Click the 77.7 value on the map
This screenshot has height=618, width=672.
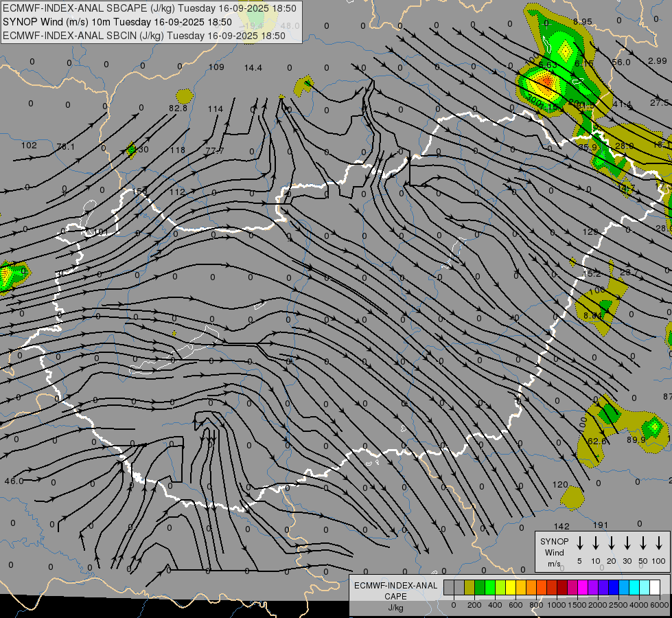[x=215, y=150]
